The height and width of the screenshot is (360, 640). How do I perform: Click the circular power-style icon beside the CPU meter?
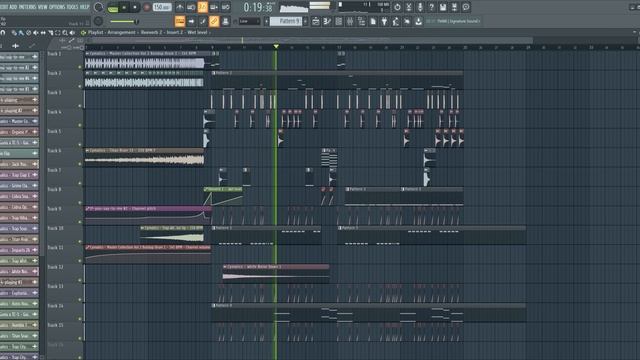(397, 7)
